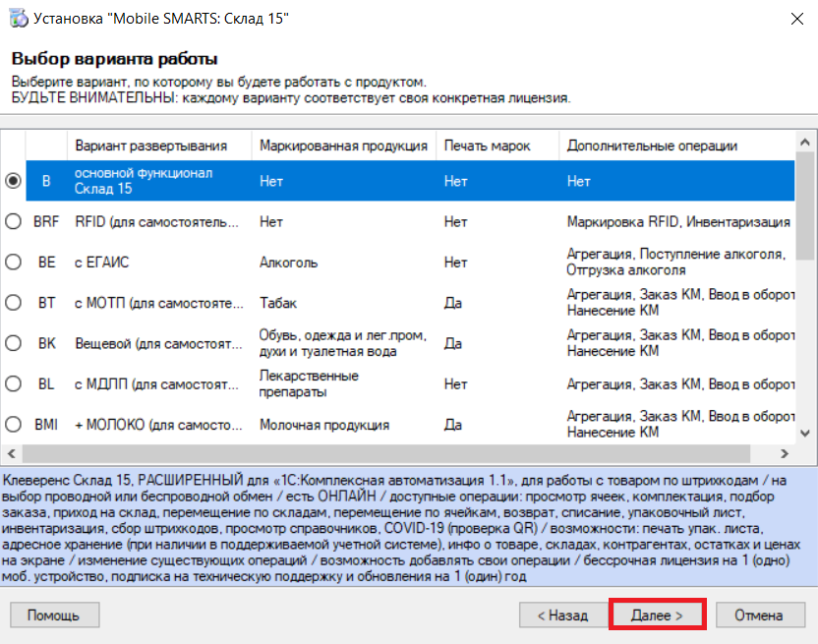
Task: Select the BRF RFID radio button
Action: click(13, 221)
